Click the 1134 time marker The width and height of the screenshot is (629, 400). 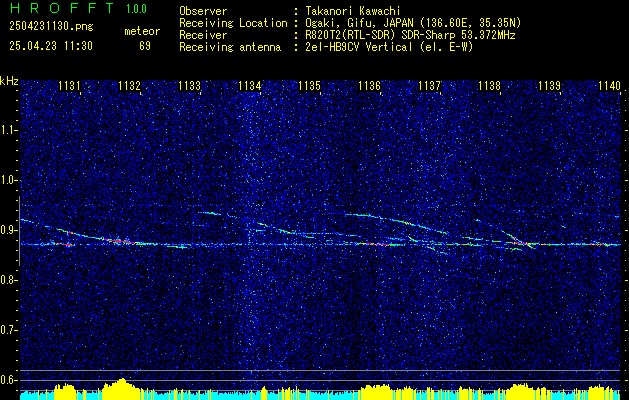250,86
